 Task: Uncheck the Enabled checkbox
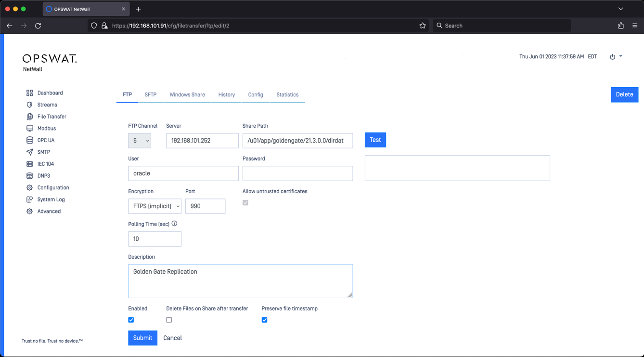click(x=131, y=320)
